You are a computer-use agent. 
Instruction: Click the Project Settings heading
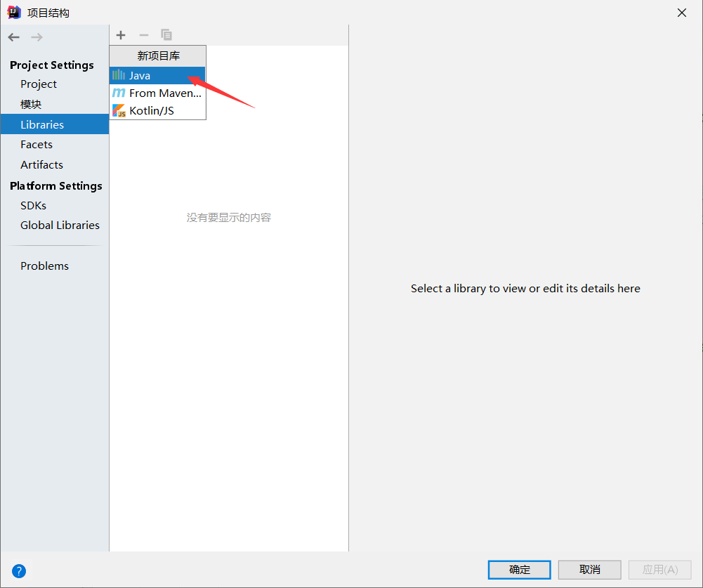pos(52,65)
